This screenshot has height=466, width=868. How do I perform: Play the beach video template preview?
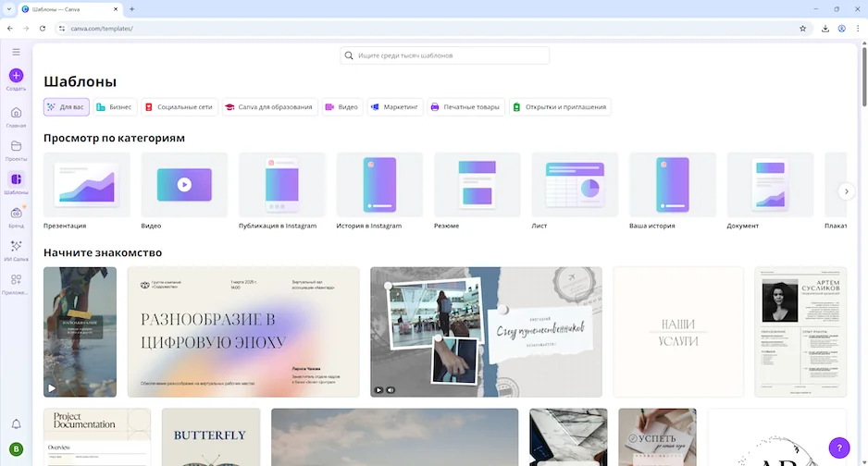52,388
